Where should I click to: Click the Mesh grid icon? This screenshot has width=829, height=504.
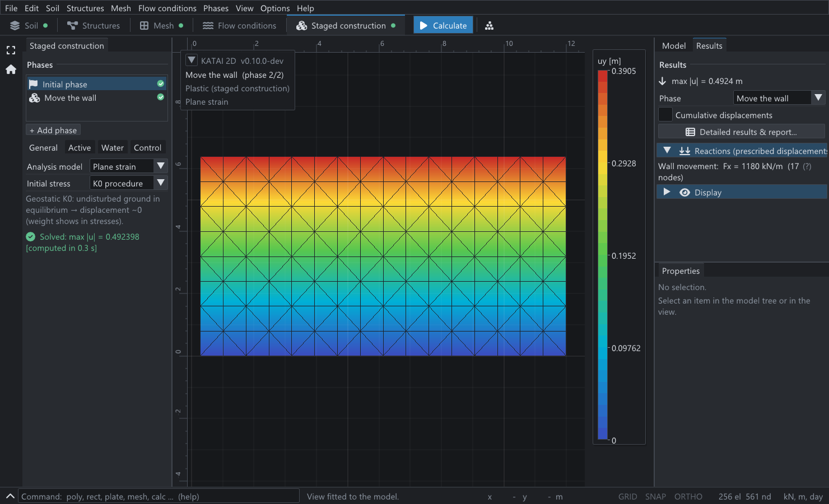[x=144, y=26]
